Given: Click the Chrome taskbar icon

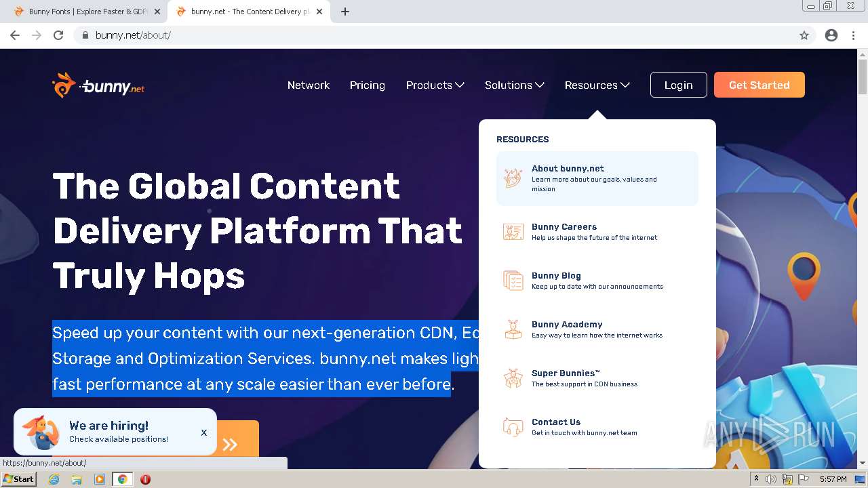Looking at the screenshot, I should [x=123, y=479].
